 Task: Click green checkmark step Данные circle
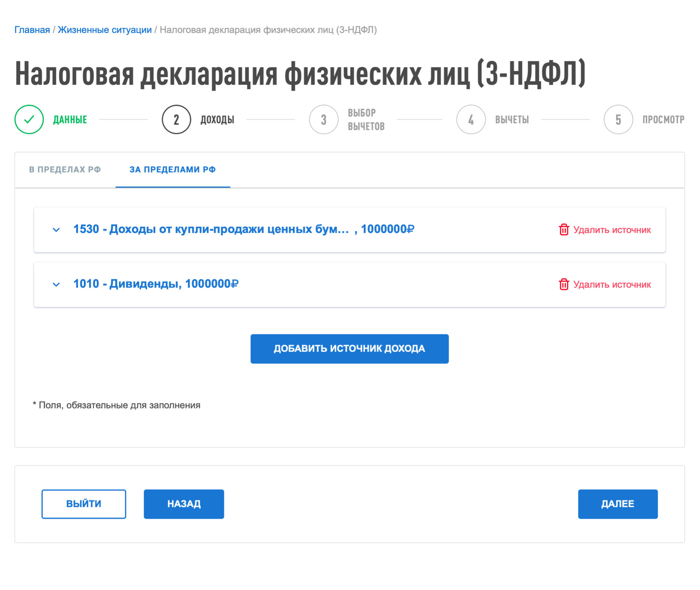click(x=29, y=120)
